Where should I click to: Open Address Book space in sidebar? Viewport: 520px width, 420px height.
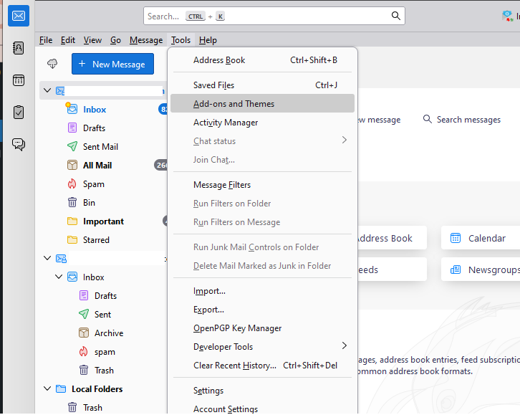click(19, 48)
